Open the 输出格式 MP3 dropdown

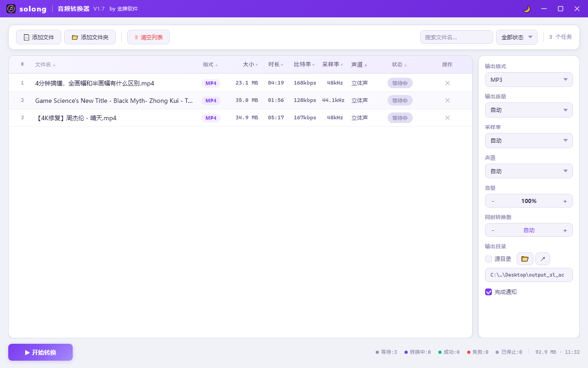click(529, 80)
